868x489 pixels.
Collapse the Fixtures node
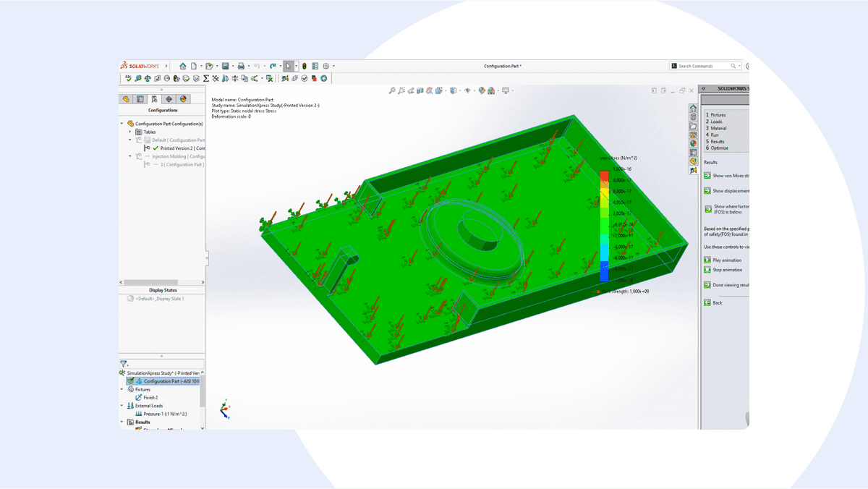(x=122, y=389)
